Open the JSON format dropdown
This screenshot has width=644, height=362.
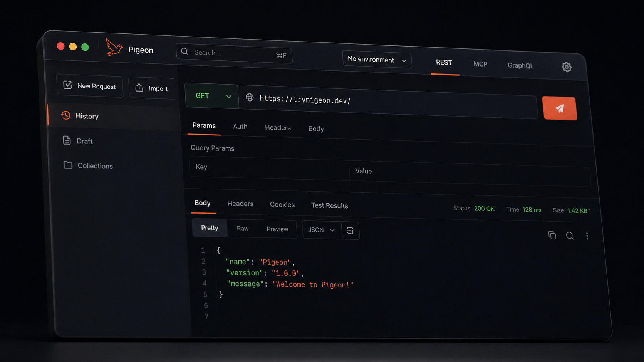click(322, 230)
